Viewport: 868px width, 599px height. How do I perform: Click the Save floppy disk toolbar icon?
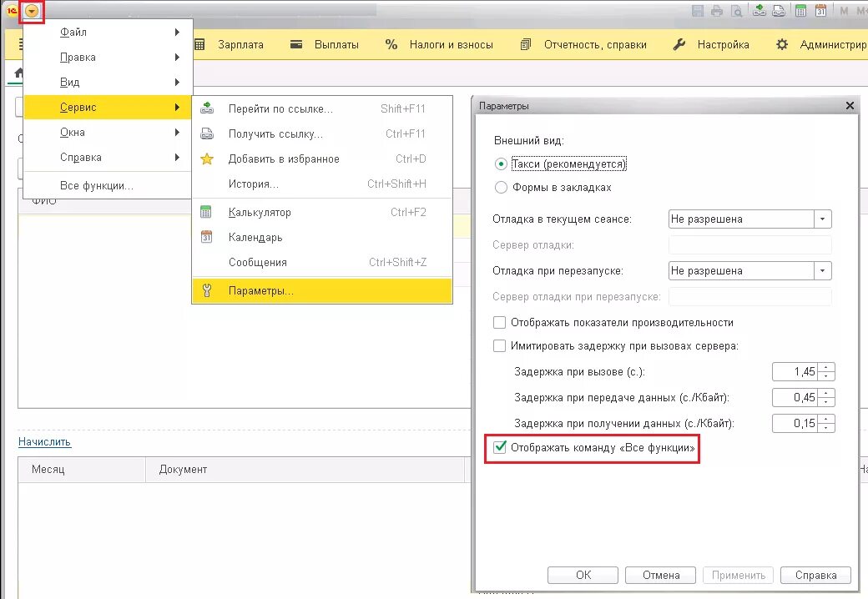coord(698,11)
